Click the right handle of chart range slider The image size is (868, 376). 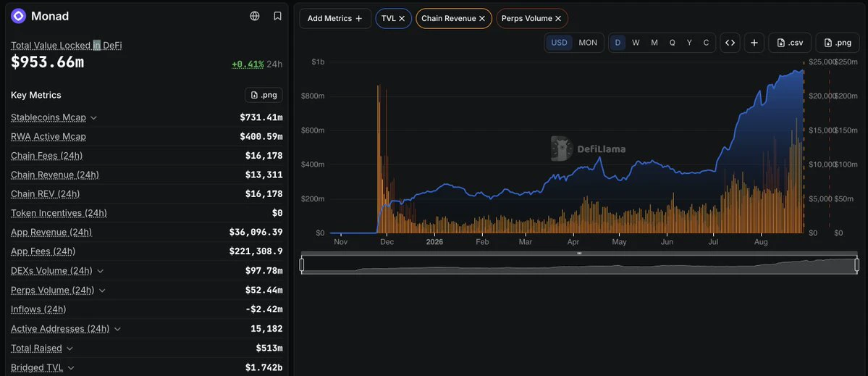(857, 265)
